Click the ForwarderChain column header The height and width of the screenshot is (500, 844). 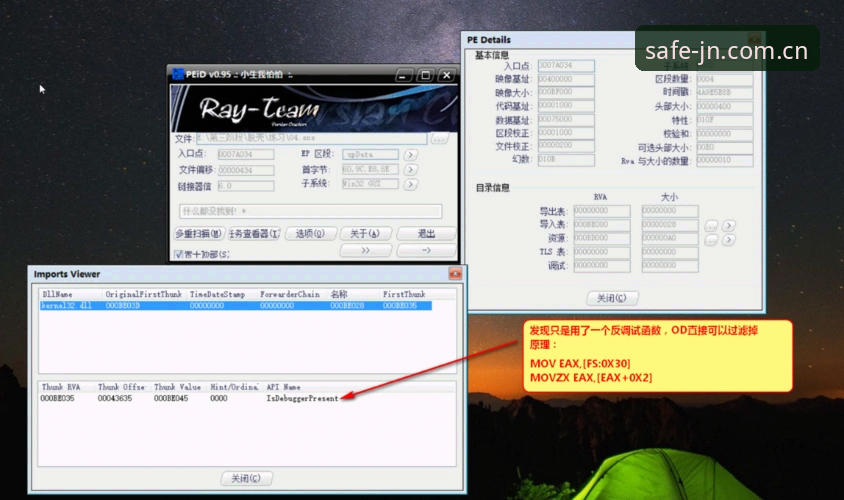(290, 294)
